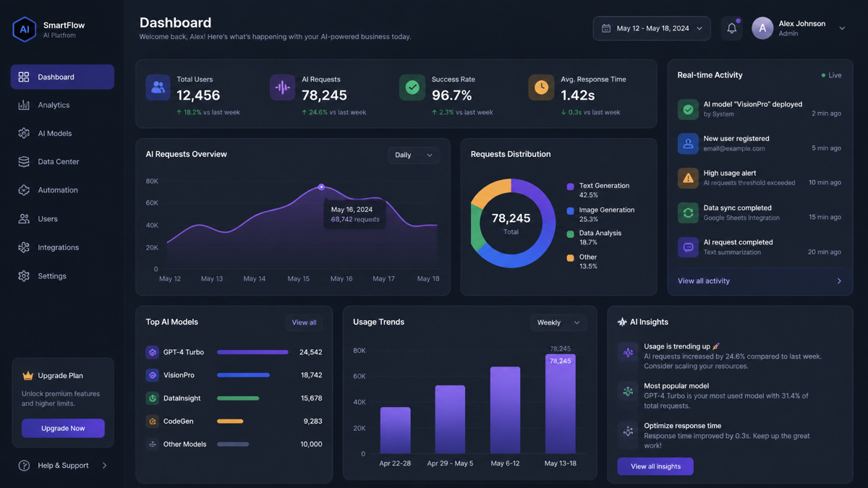Viewport: 868px width, 488px height.
Task: Click the New user registered person icon
Action: coord(688,143)
